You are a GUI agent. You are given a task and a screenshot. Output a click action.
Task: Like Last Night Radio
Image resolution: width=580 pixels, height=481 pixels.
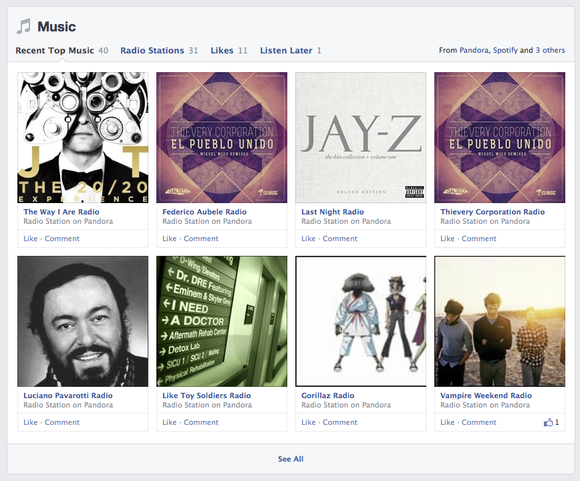(308, 239)
